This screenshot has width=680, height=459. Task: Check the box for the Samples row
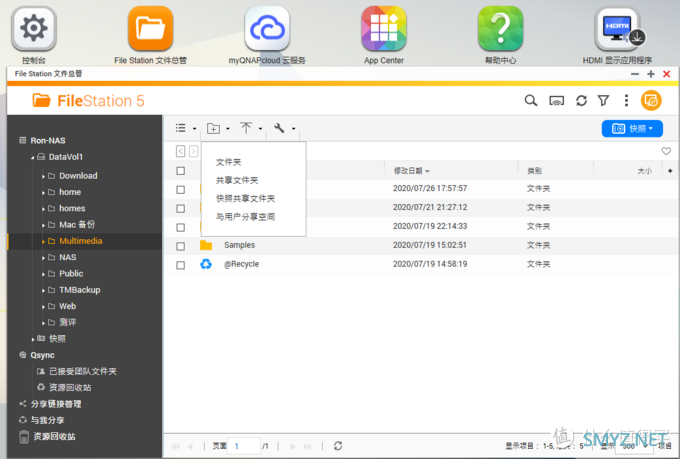[x=180, y=246]
